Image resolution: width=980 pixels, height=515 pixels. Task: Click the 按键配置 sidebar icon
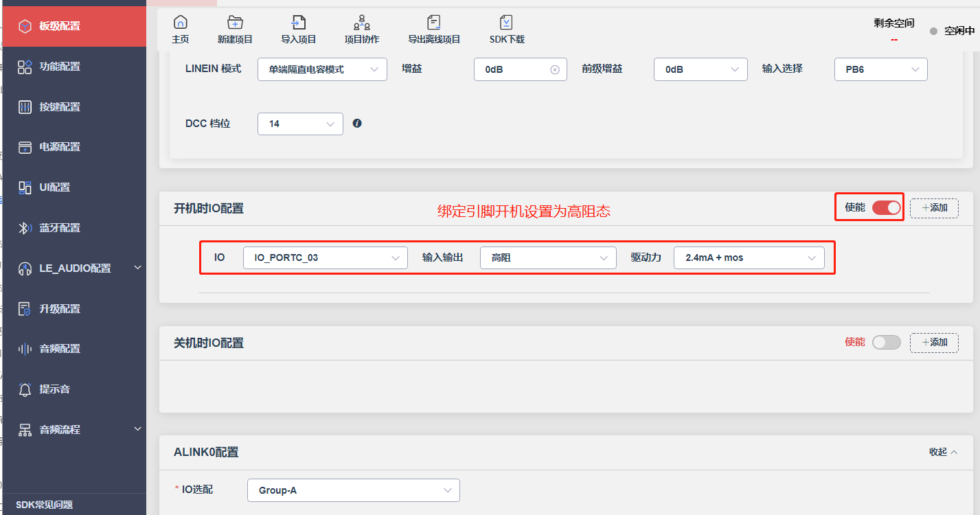[x=25, y=107]
